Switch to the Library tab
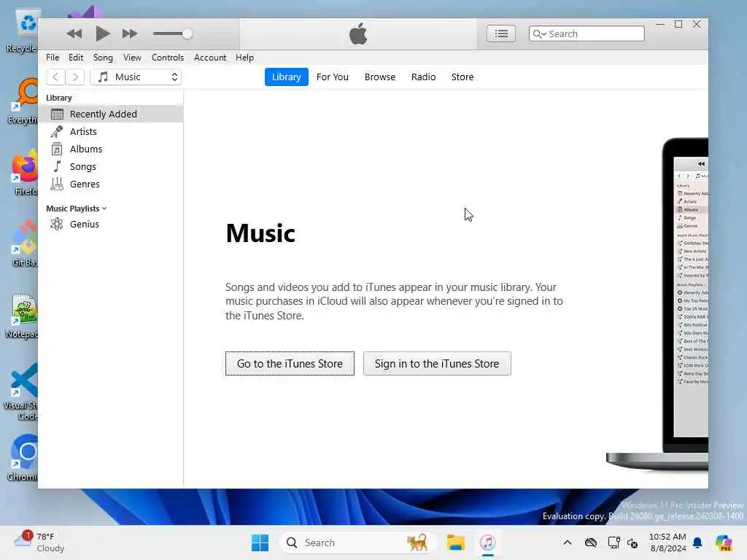The height and width of the screenshot is (560, 747). pos(286,77)
